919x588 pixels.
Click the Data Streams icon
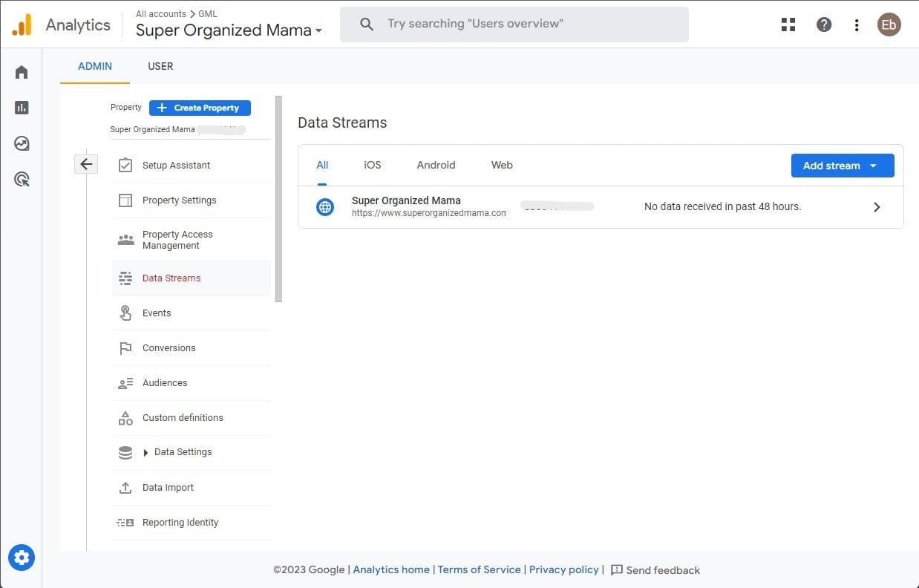(125, 278)
